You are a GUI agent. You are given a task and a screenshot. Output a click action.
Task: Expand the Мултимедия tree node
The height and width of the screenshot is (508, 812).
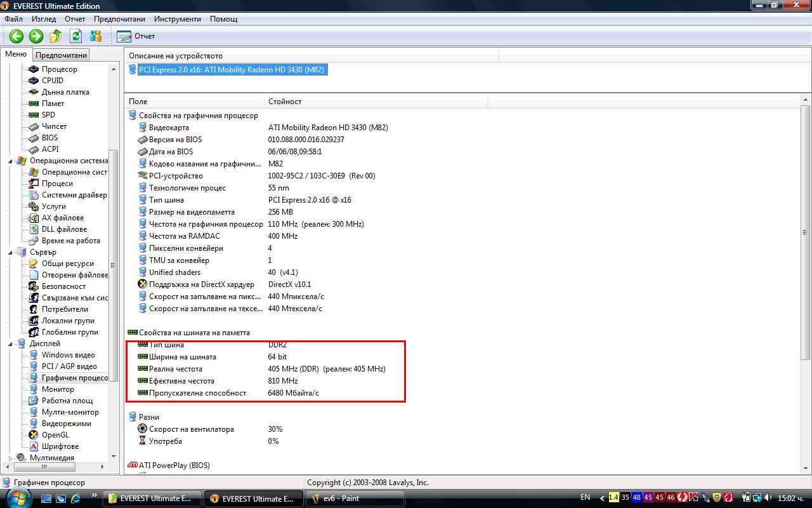(x=10, y=458)
